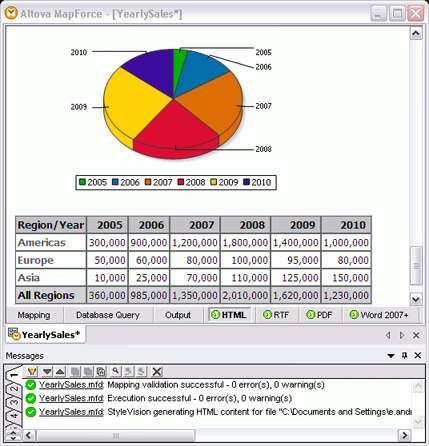Screen dimensions: 429x446
Task: Select the HTML preview tab
Action: click(229, 315)
